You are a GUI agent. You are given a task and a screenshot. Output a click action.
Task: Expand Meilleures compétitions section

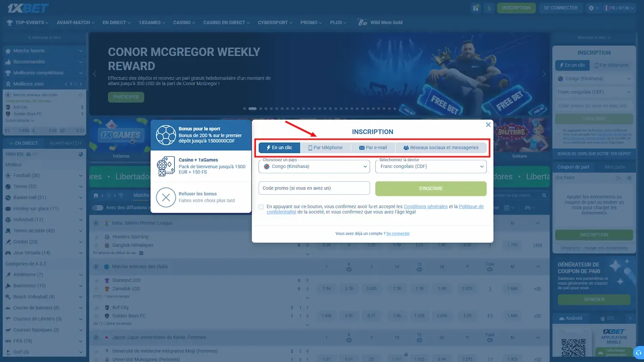44,73
